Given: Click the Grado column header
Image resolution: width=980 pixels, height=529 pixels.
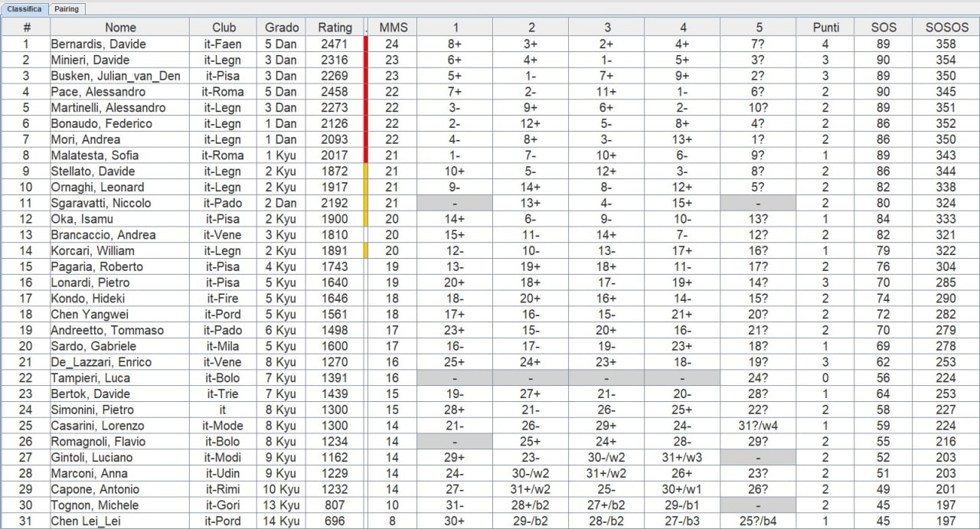Looking at the screenshot, I should (282, 27).
